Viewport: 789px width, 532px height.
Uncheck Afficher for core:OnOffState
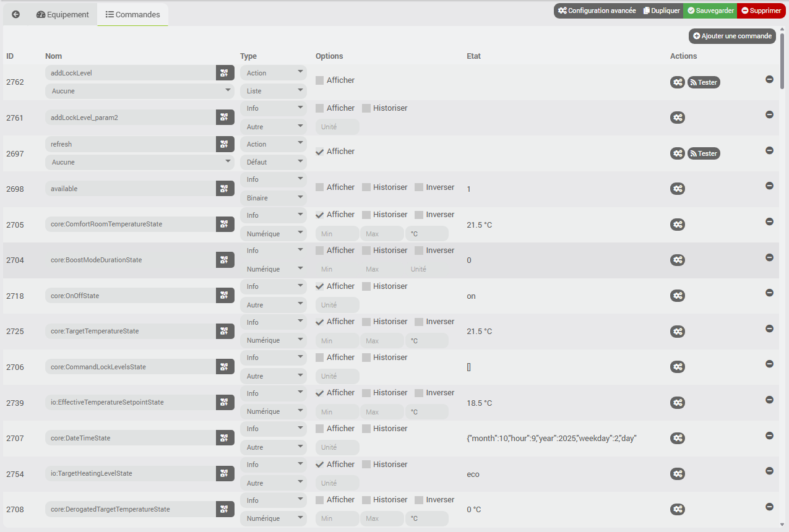(x=319, y=286)
